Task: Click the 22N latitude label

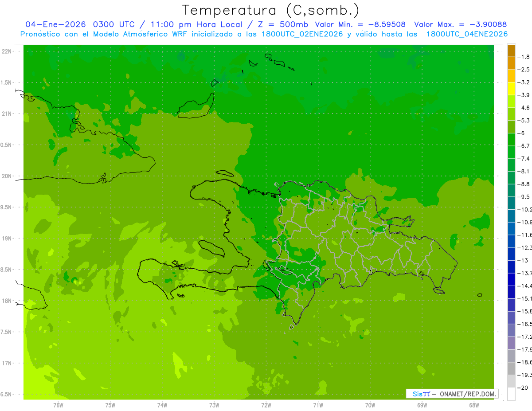Action: (x=8, y=51)
